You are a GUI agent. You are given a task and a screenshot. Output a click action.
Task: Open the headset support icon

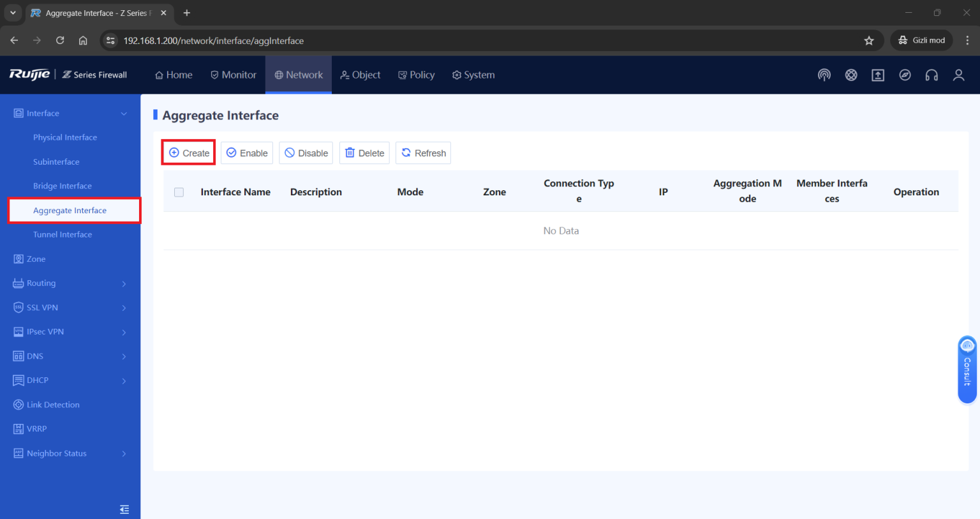pyautogui.click(x=932, y=75)
